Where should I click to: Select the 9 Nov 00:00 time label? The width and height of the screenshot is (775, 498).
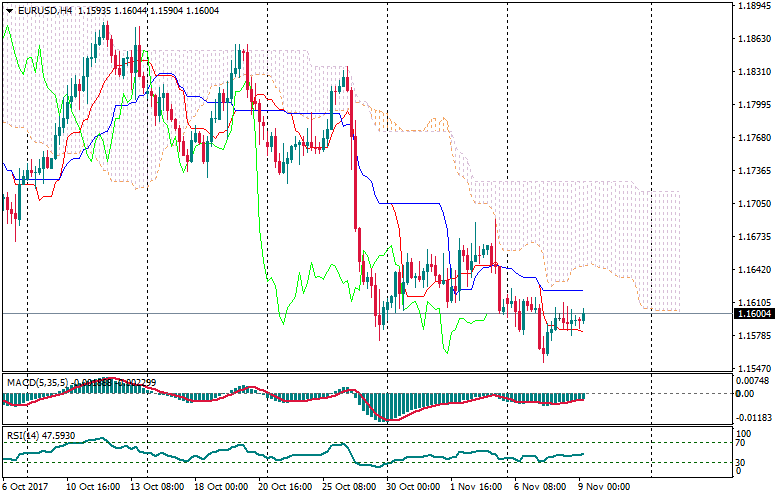tap(604, 487)
